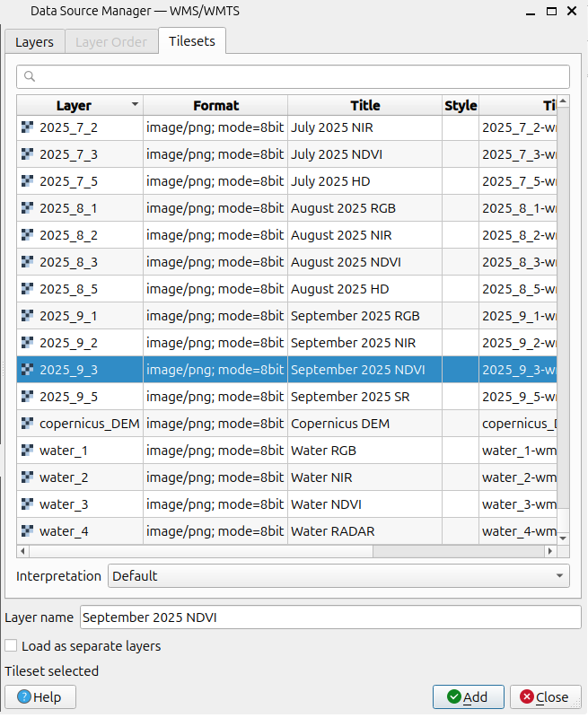Click the Layer name text field
588x718 pixels.
330,617
